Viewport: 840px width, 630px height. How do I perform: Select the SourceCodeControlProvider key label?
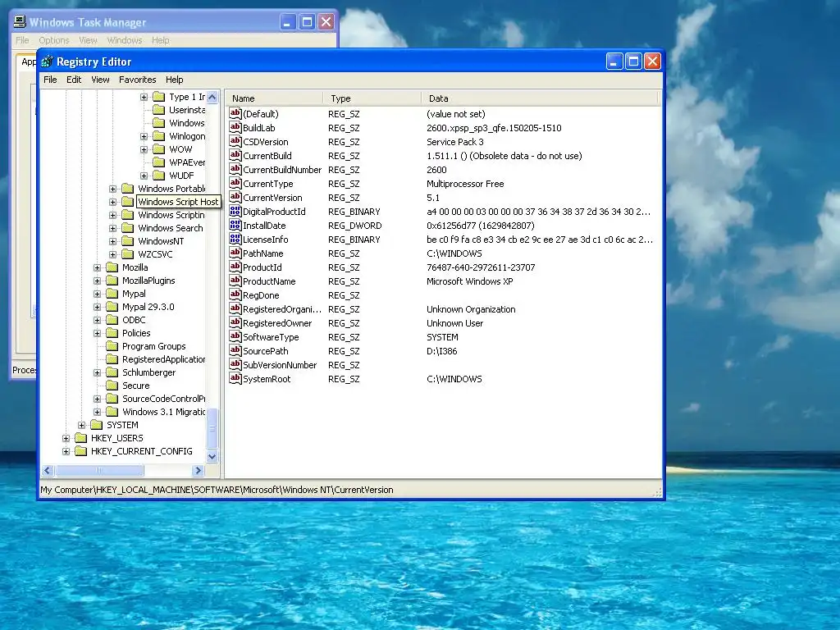163,399
